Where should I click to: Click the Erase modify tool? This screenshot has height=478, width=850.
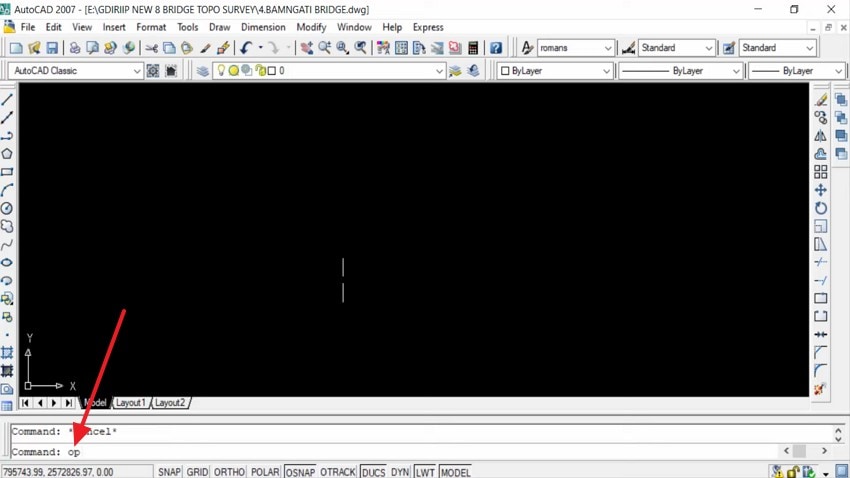(821, 100)
